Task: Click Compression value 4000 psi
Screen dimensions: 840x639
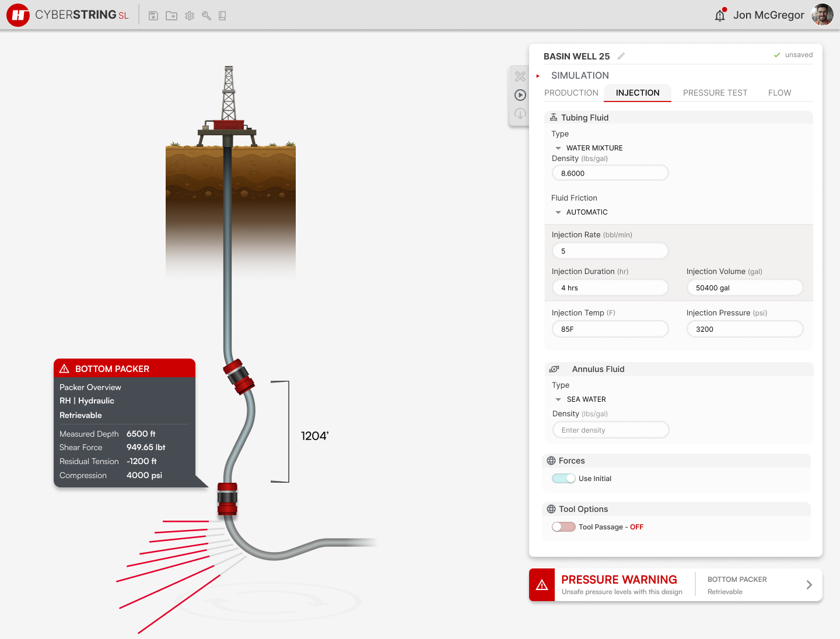Action: click(144, 475)
